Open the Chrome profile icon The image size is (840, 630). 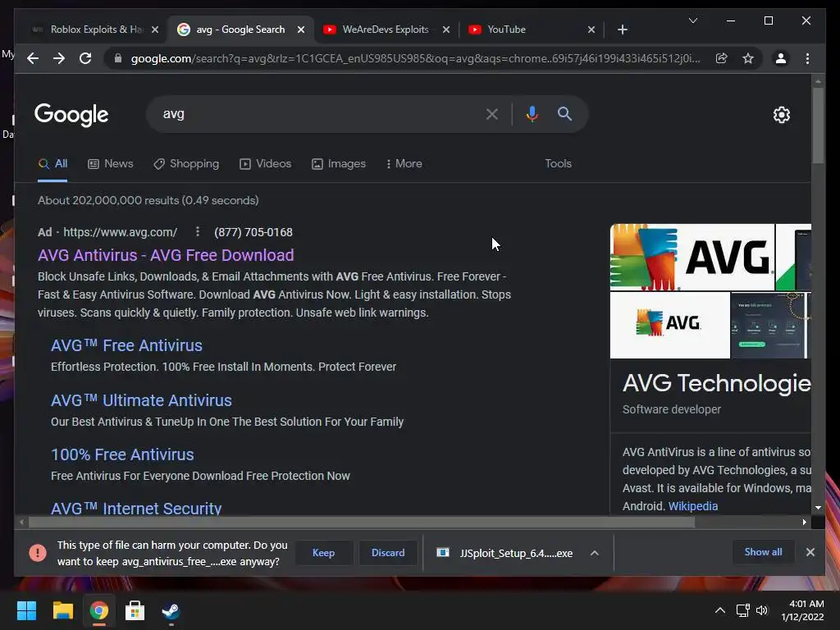(781, 58)
